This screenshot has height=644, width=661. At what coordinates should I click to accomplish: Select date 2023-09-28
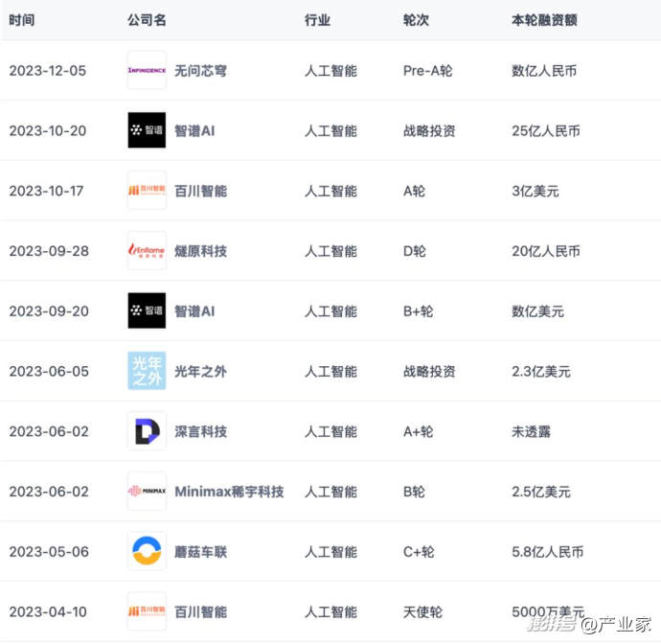tap(49, 251)
